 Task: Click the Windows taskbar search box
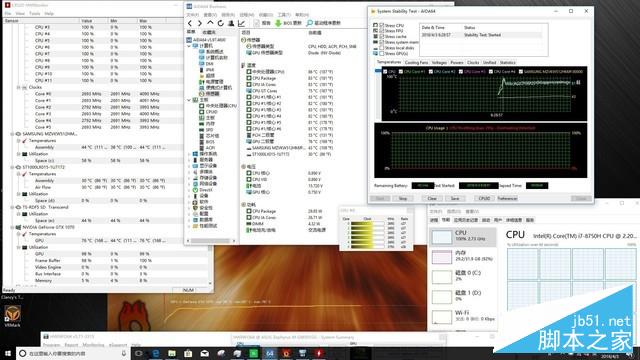pyautogui.click(x=73, y=353)
